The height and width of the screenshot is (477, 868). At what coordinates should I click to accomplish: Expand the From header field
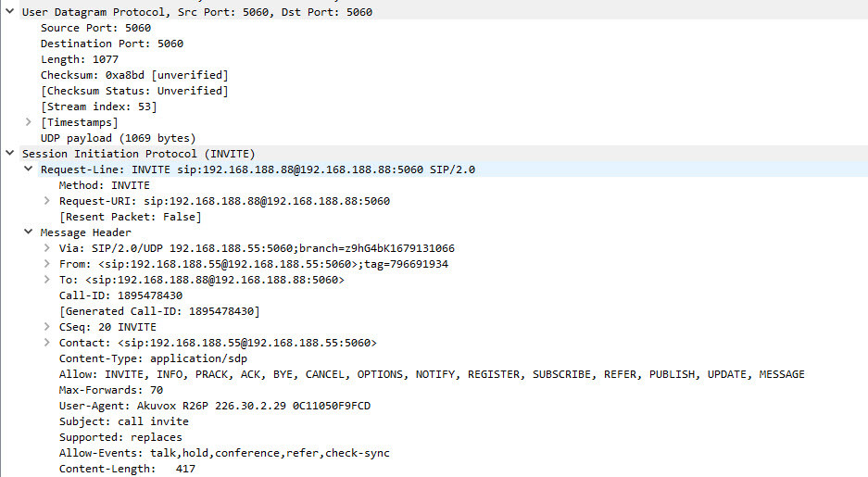(x=47, y=263)
